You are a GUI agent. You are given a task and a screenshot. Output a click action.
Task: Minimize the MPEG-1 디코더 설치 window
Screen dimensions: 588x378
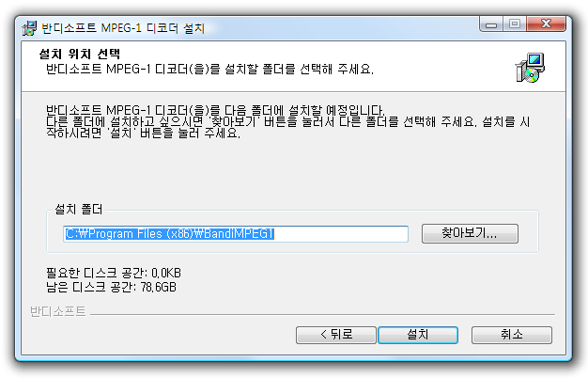point(491,24)
